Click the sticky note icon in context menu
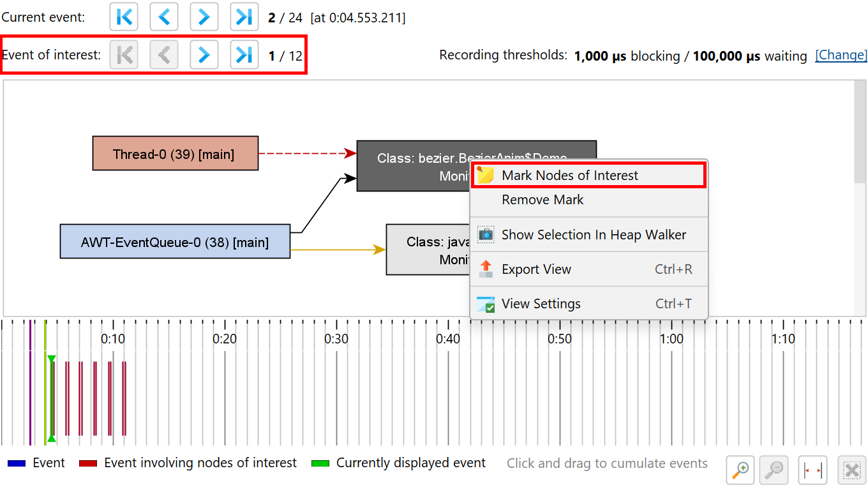 (486, 175)
